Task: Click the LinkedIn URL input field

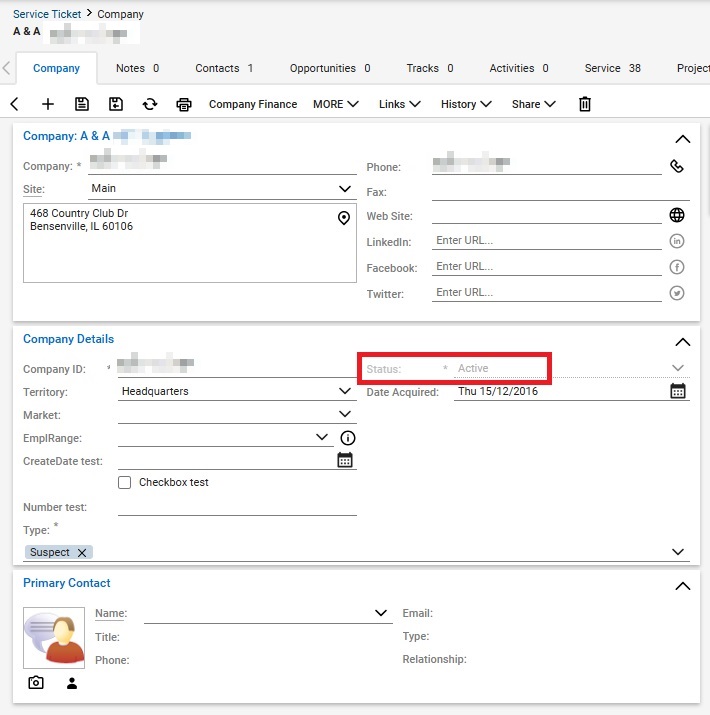Action: coord(546,240)
